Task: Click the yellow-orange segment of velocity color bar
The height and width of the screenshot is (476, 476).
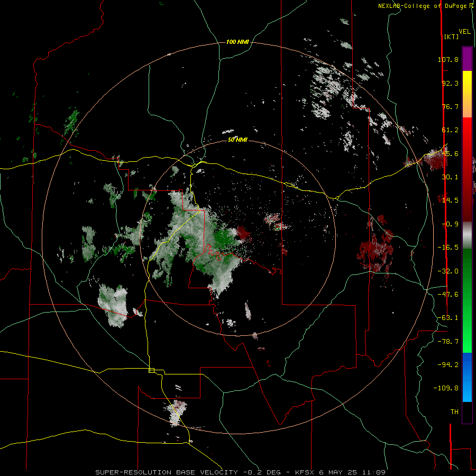Action: tap(467, 94)
